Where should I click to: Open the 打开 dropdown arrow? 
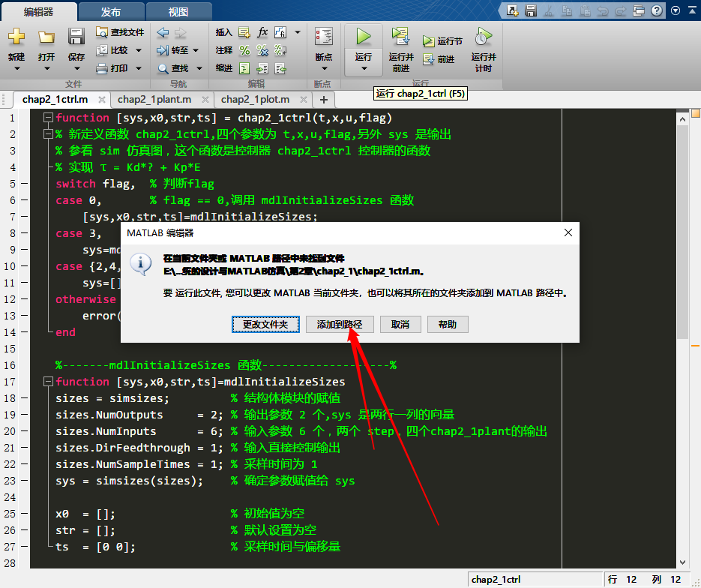(46, 69)
